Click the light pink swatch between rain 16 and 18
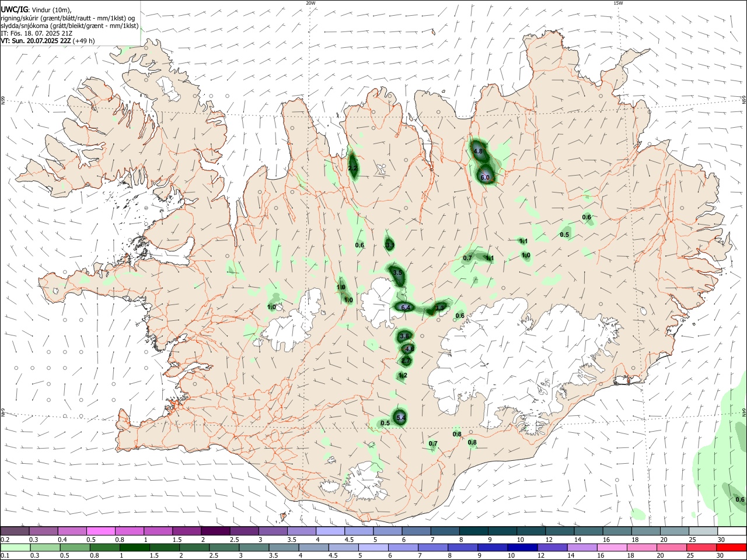The image size is (747, 560). pos(612,548)
